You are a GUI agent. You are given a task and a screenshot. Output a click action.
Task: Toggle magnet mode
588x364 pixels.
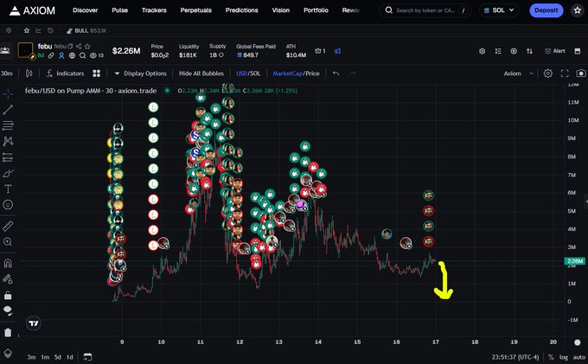[8, 263]
